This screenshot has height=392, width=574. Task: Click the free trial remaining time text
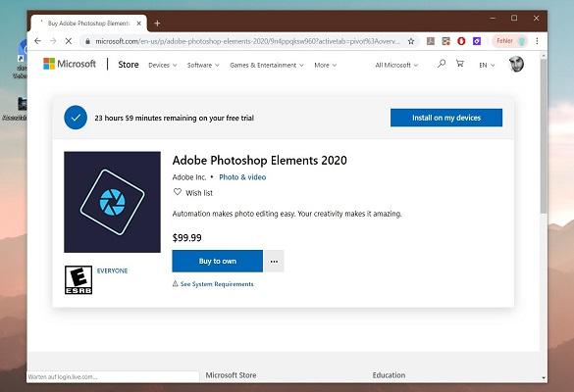[x=175, y=119]
